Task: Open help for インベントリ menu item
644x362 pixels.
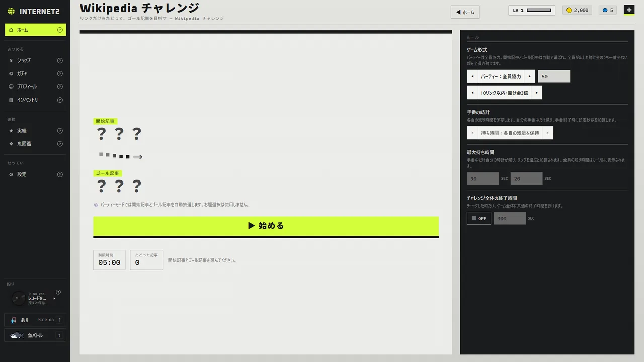Action: click(60, 100)
